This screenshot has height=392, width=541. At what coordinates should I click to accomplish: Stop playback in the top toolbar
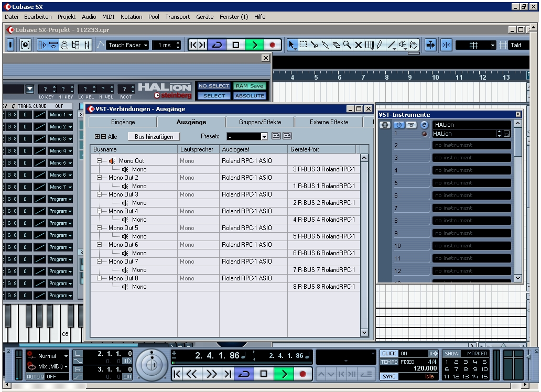(x=236, y=45)
